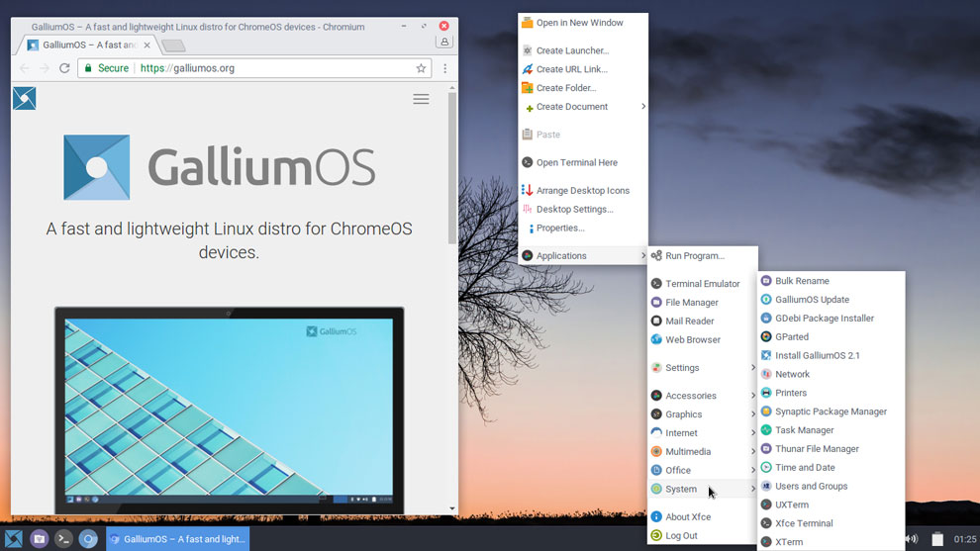The image size is (980, 551).
Task: Launch Chromium from the taskbar icon
Action: click(x=88, y=538)
